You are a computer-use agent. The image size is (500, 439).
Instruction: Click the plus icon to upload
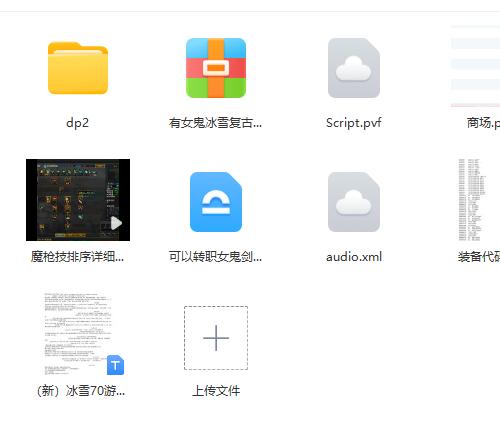tap(216, 338)
